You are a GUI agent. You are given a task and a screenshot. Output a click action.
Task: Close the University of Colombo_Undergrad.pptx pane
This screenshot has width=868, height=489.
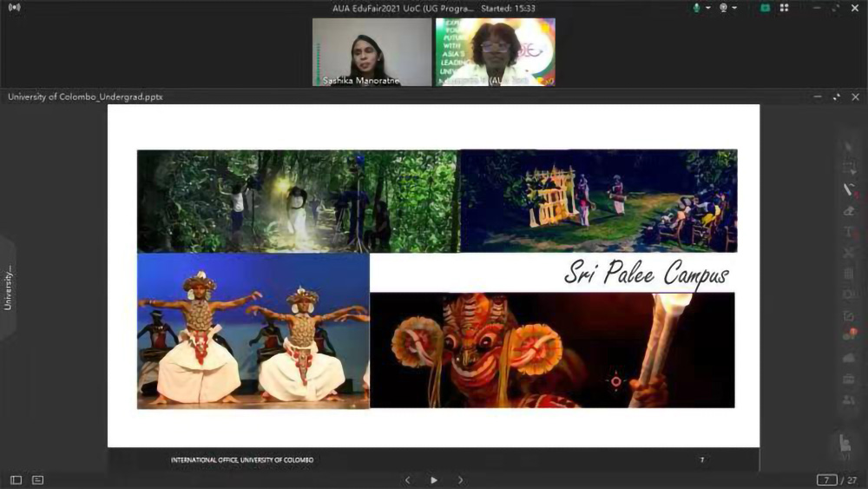(x=855, y=97)
